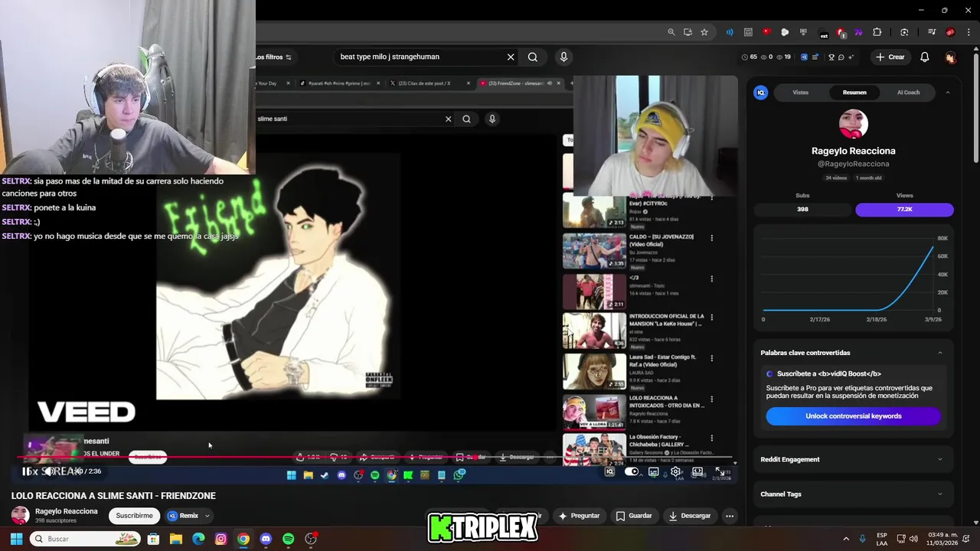Open Rageylo Reacciona channel avatar below video
This screenshot has height=551, width=980.
(20, 515)
